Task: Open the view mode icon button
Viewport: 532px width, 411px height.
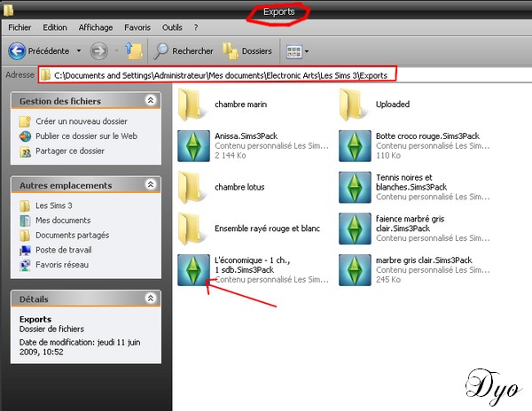Action: (293, 51)
